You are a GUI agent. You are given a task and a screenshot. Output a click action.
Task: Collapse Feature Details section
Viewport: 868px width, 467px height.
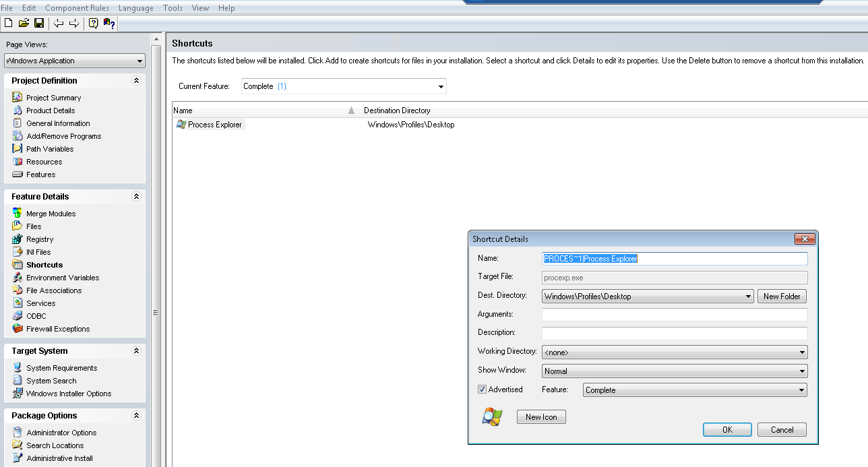[x=136, y=196]
